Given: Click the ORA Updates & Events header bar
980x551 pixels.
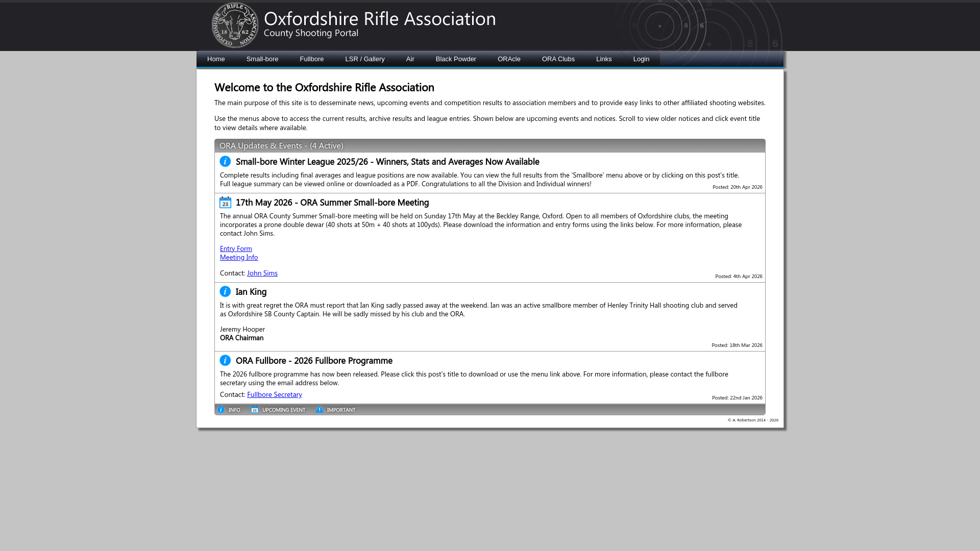Looking at the screenshot, I should 490,146.
